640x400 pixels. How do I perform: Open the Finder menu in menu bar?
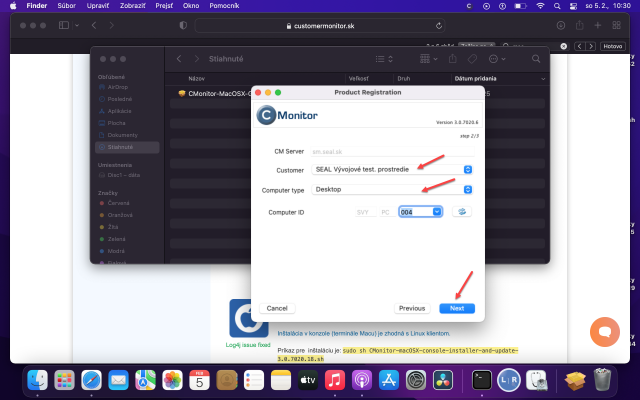click(x=37, y=6)
